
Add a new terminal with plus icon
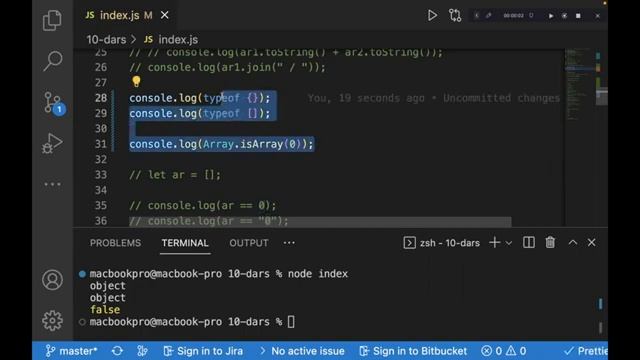click(x=494, y=242)
